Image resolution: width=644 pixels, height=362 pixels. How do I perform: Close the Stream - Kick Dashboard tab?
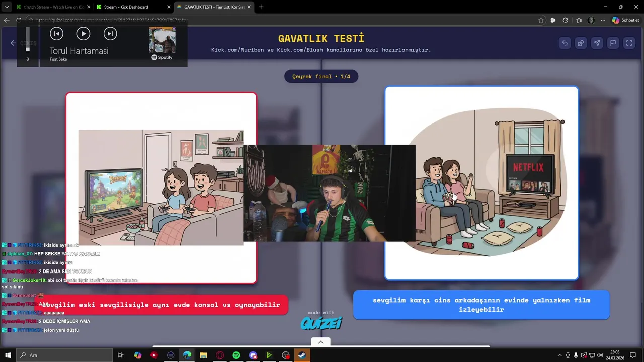(x=169, y=7)
